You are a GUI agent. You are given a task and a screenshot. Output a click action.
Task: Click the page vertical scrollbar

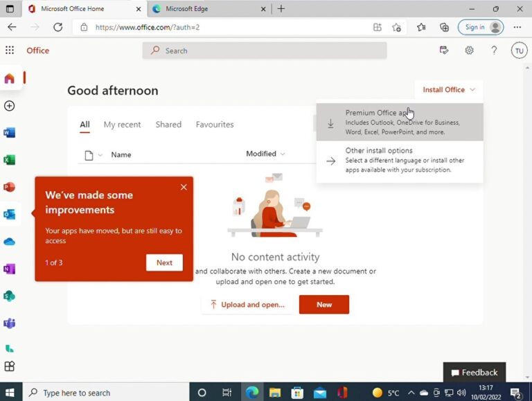tap(527, 222)
